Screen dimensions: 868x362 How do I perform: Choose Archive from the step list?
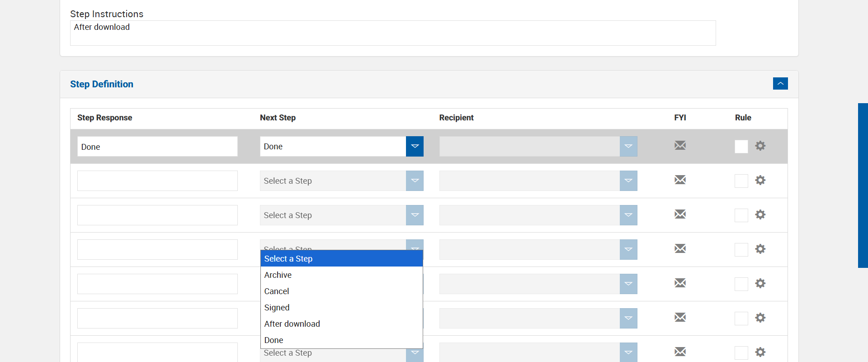(x=278, y=275)
